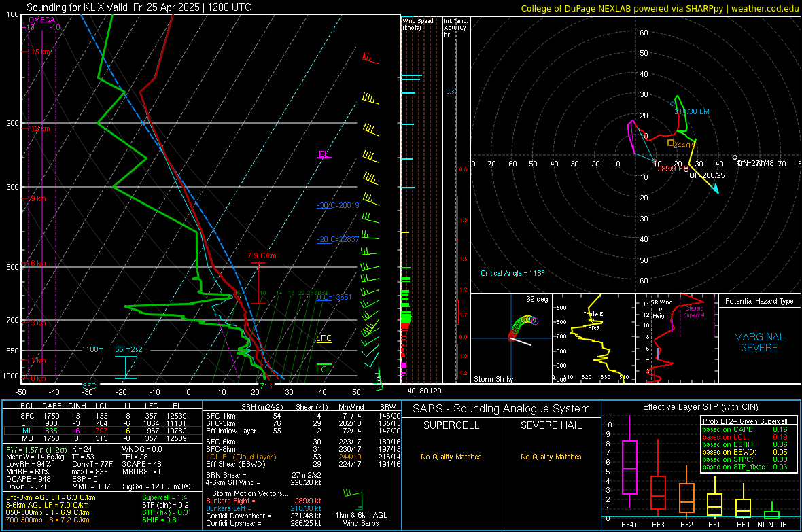
Task: Click the SUPERCELL analogue column header
Action: tap(451, 425)
